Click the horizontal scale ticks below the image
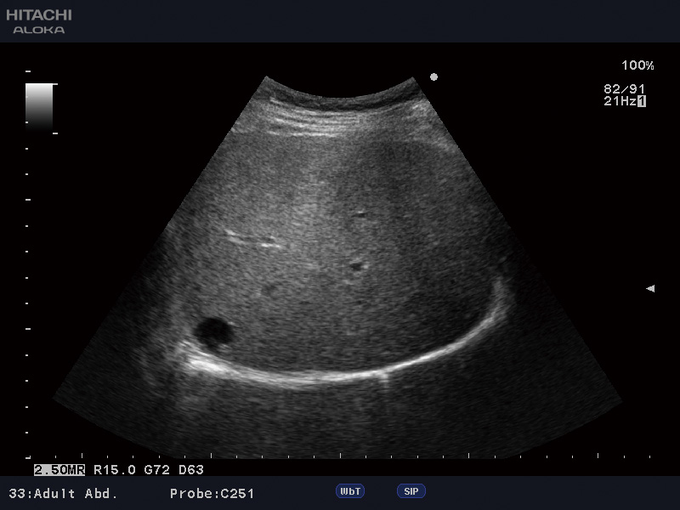Image resolution: width=680 pixels, height=510 pixels. pos(340,458)
